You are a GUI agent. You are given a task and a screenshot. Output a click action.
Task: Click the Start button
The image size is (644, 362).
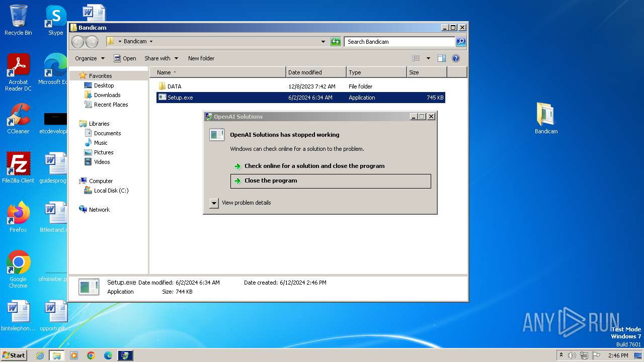[14, 355]
